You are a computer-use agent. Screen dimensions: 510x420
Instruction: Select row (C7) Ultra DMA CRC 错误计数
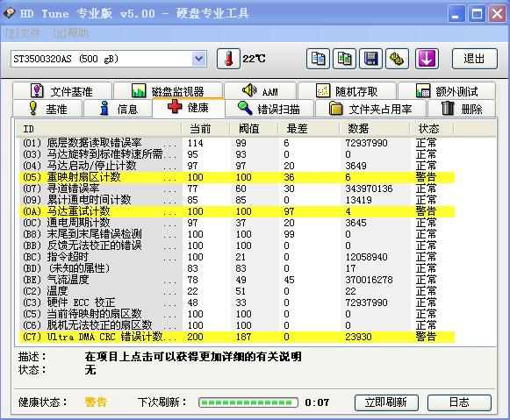[237, 337]
